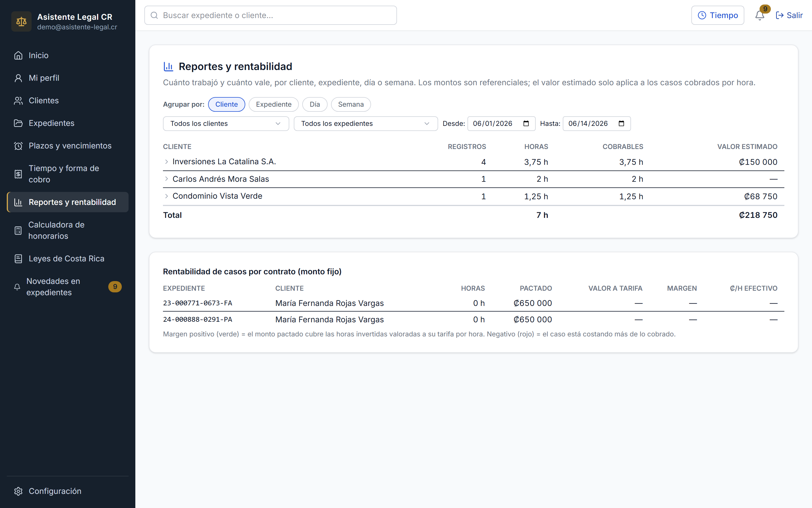The width and height of the screenshot is (812, 508).
Task: Click expediente 23-000771-0673-FA
Action: 197,303
